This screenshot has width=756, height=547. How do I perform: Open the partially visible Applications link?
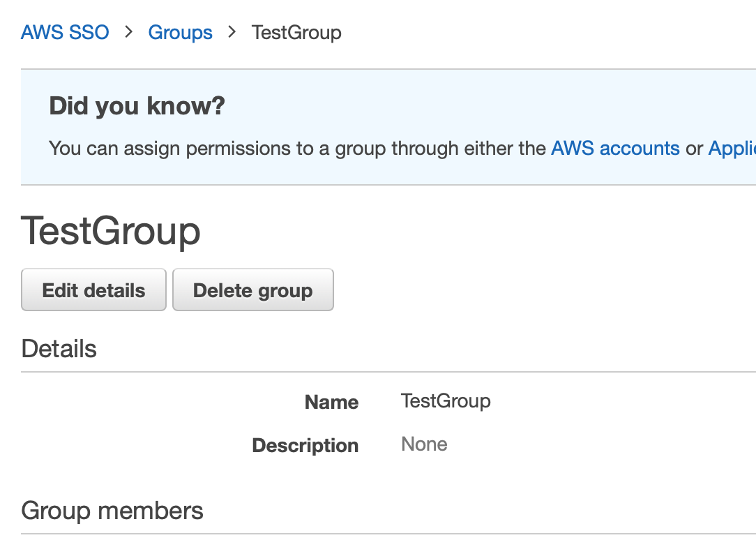tap(732, 148)
